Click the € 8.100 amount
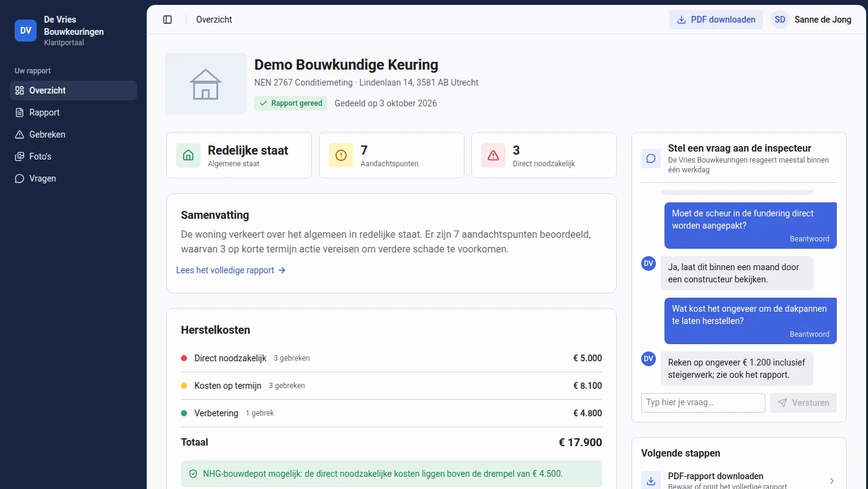The image size is (868, 489). tap(587, 386)
